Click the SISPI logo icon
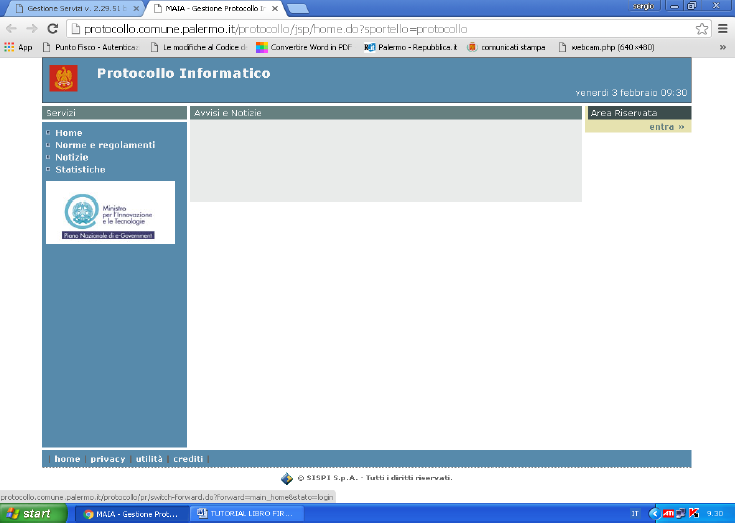The height and width of the screenshot is (523, 736). click(287, 478)
